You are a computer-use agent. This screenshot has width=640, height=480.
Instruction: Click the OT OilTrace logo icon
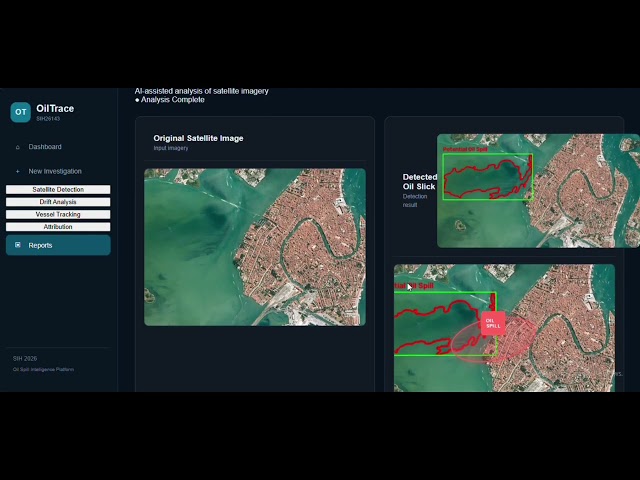tap(20, 112)
